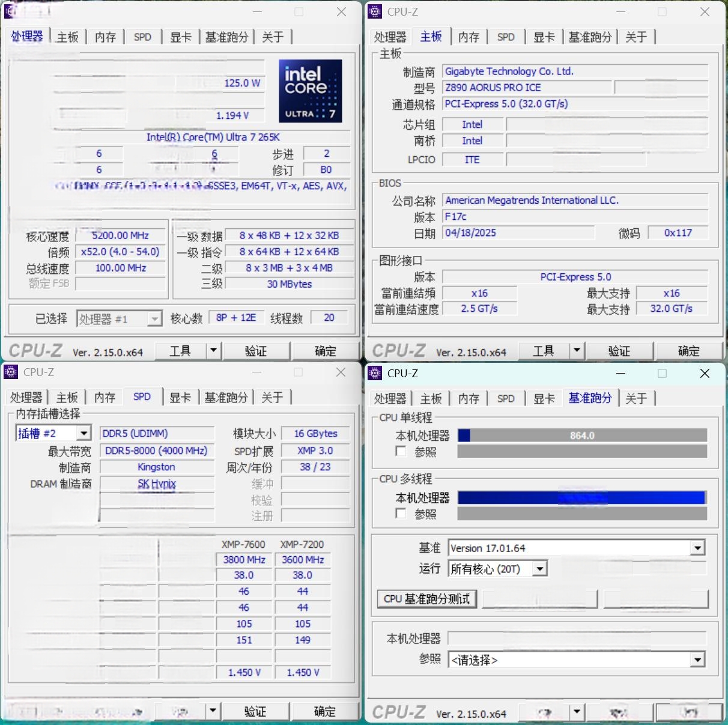Click the 核心速度 value 5200.00 MHz
The image size is (728, 725).
tap(121, 235)
